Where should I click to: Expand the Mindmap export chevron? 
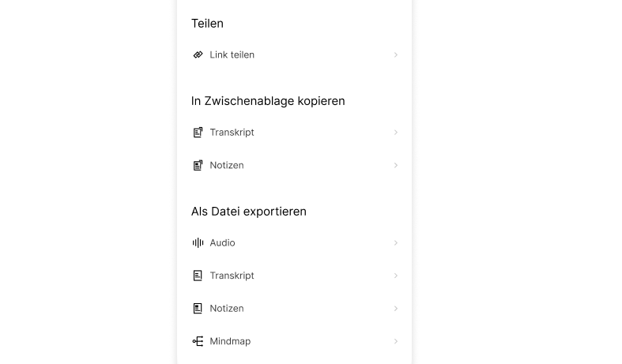point(396,342)
